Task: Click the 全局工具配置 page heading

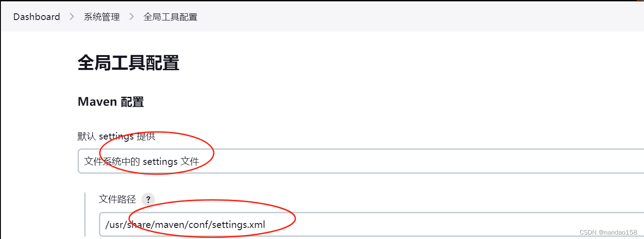Action: [x=128, y=63]
